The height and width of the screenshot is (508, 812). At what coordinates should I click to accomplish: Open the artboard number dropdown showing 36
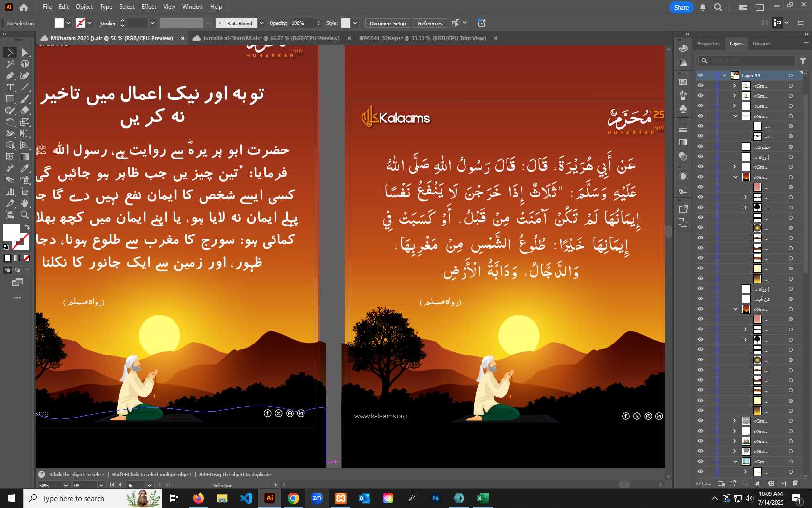pos(149,485)
